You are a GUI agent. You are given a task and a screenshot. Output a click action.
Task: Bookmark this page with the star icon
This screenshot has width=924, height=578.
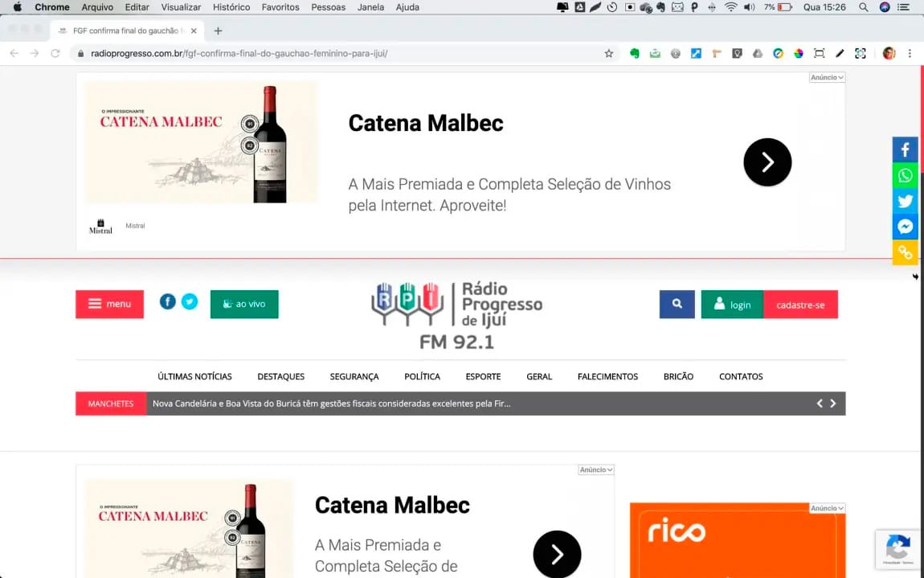609,54
